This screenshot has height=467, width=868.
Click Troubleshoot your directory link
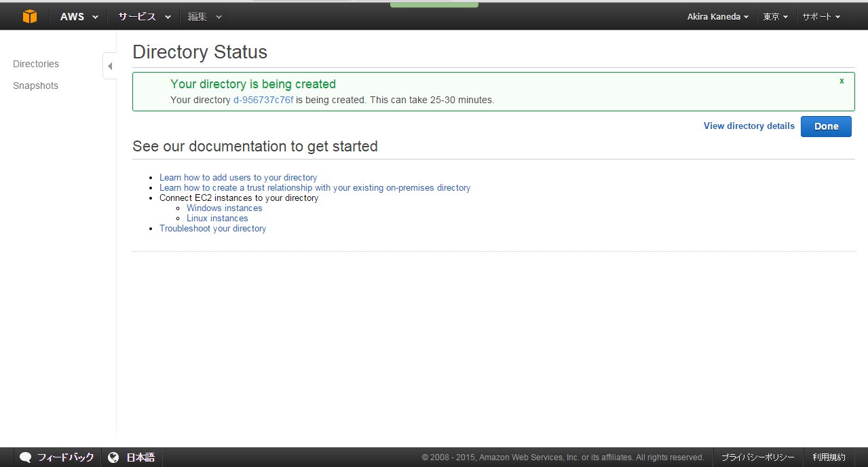(x=212, y=228)
